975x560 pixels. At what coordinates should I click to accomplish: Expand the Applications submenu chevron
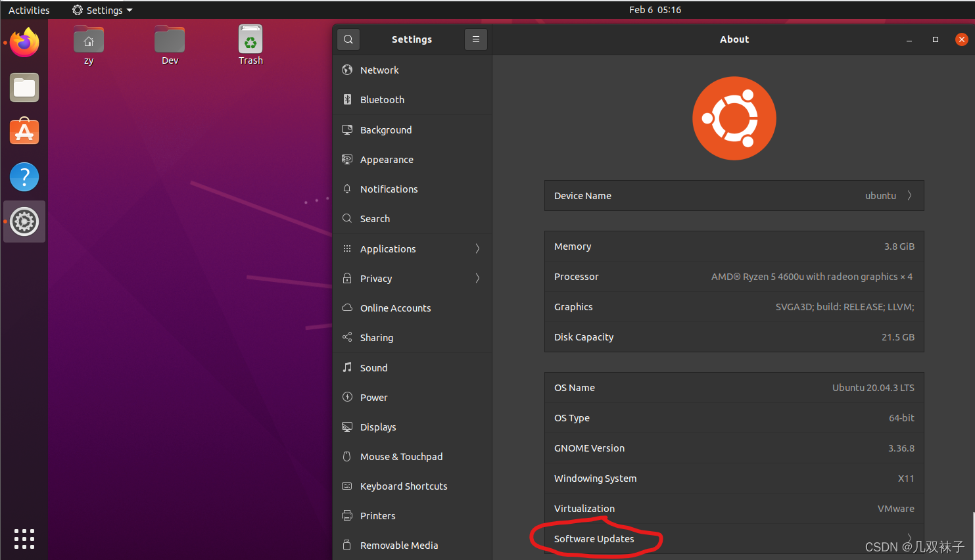[477, 248]
